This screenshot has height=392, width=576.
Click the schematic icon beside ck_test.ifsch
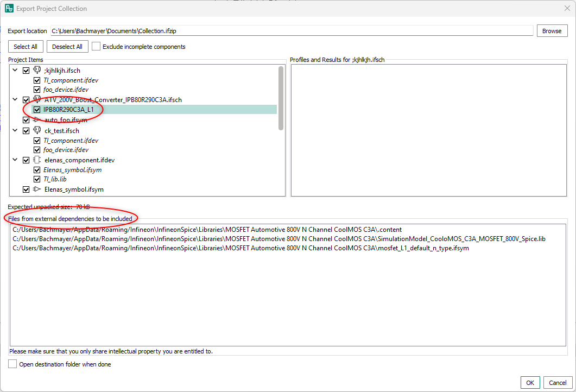tap(37, 130)
